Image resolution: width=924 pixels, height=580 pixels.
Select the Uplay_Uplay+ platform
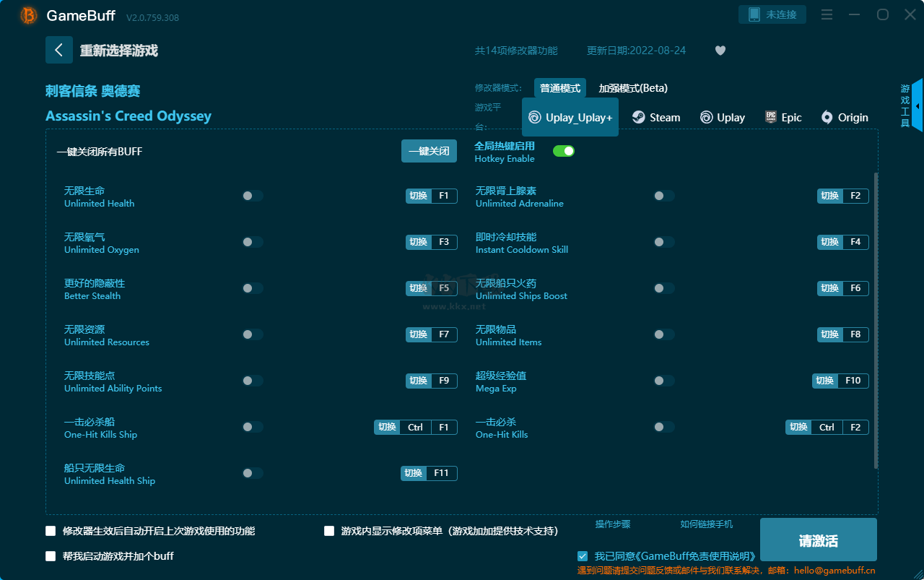pos(570,118)
